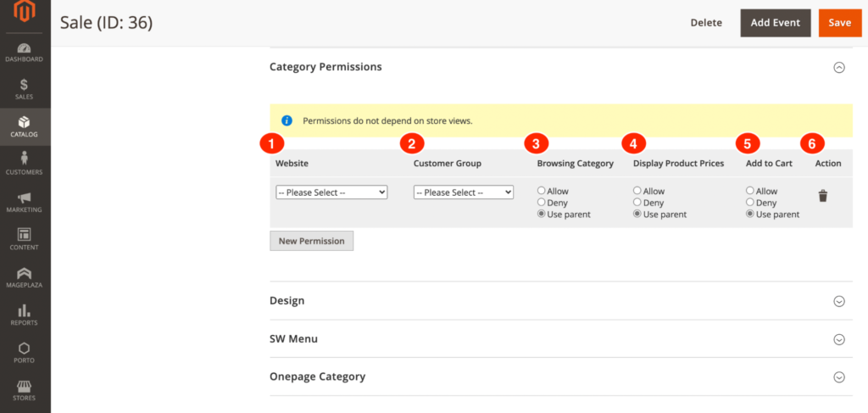
Task: Select Deny for Add to Cart
Action: (x=750, y=202)
